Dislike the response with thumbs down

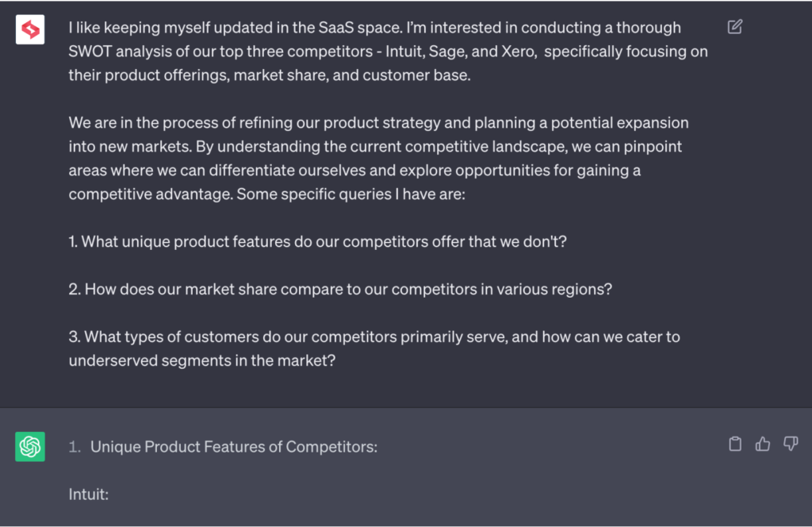[790, 444]
